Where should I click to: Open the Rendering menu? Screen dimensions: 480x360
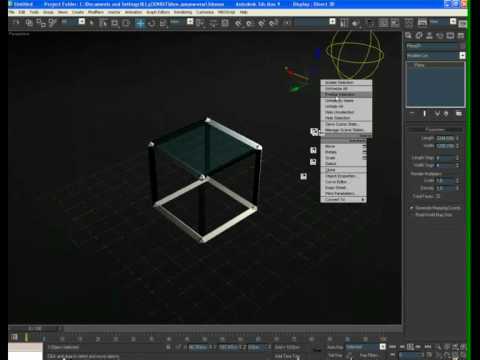pyautogui.click(x=183, y=12)
